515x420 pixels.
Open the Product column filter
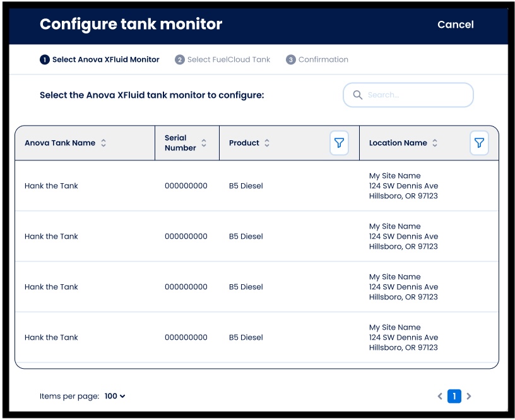[x=339, y=143]
